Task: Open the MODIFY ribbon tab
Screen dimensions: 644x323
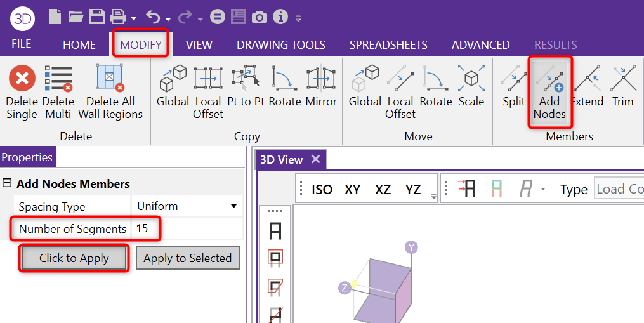Action: tap(141, 45)
